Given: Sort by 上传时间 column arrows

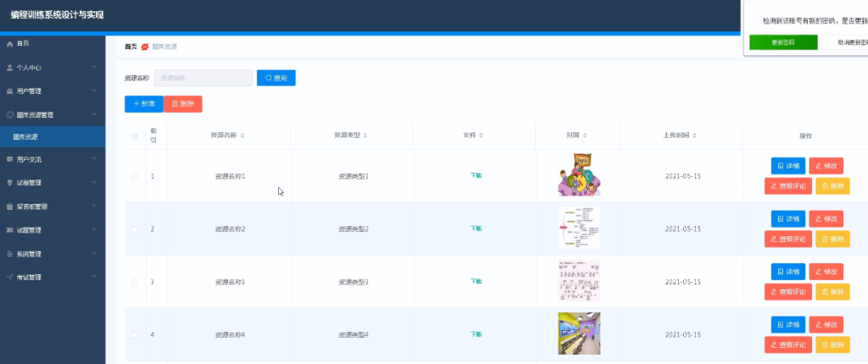Looking at the screenshot, I should [x=695, y=135].
